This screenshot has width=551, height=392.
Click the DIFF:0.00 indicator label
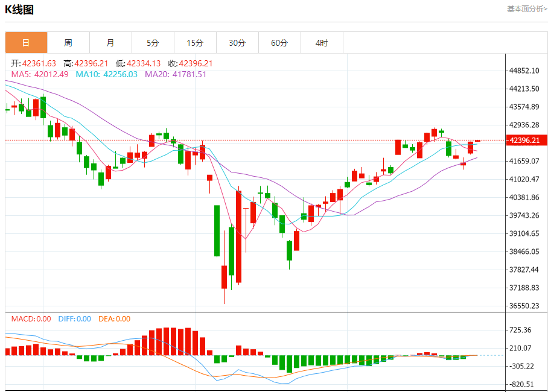[x=74, y=319]
